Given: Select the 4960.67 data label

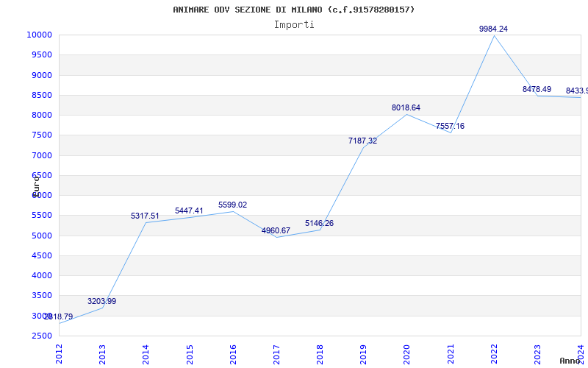Looking at the screenshot, I should (x=276, y=230).
